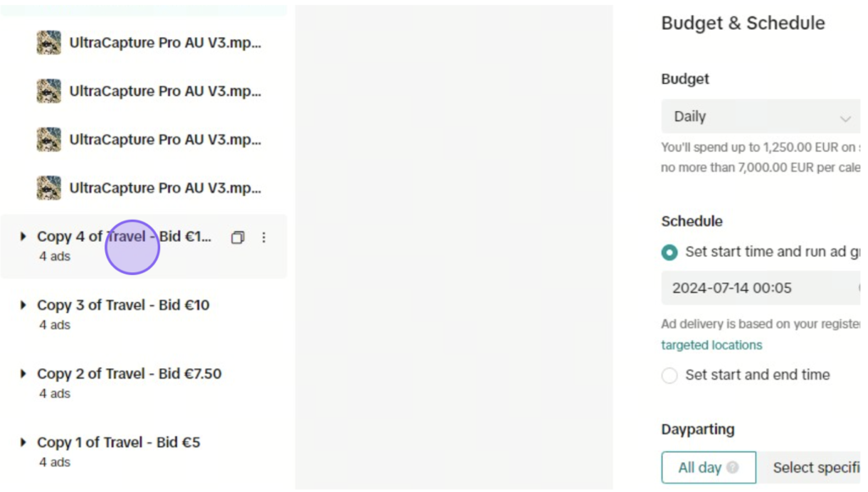Open ad group Copy 1 of Travel - Bid €5

click(x=119, y=443)
